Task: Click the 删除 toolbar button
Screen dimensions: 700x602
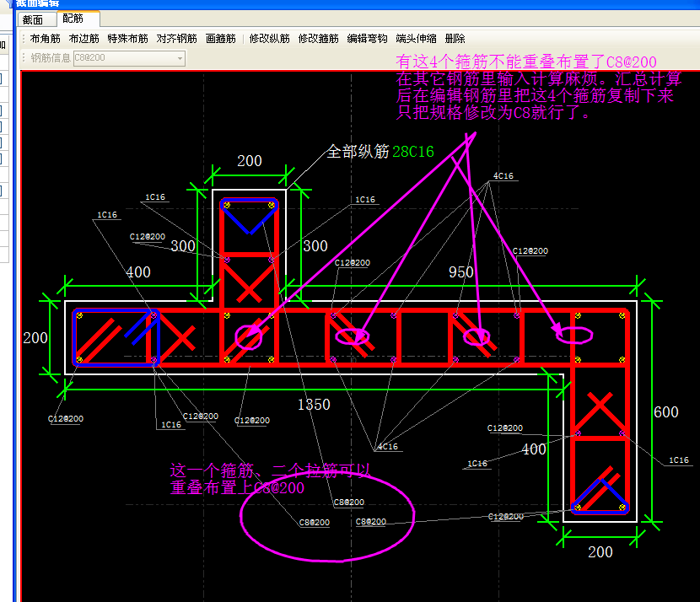Action: tap(455, 39)
